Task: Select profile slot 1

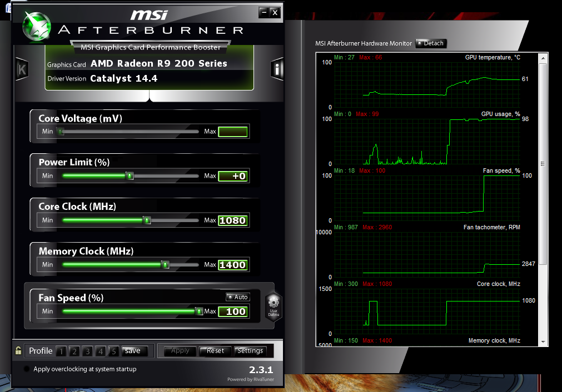Action: point(61,351)
